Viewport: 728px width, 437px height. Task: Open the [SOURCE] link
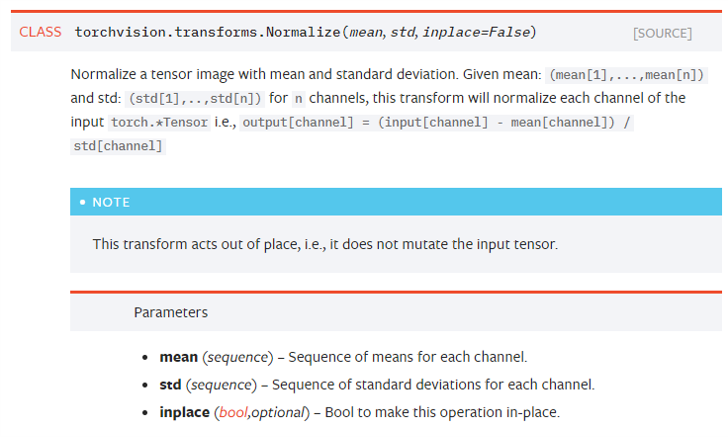pyautogui.click(x=662, y=33)
